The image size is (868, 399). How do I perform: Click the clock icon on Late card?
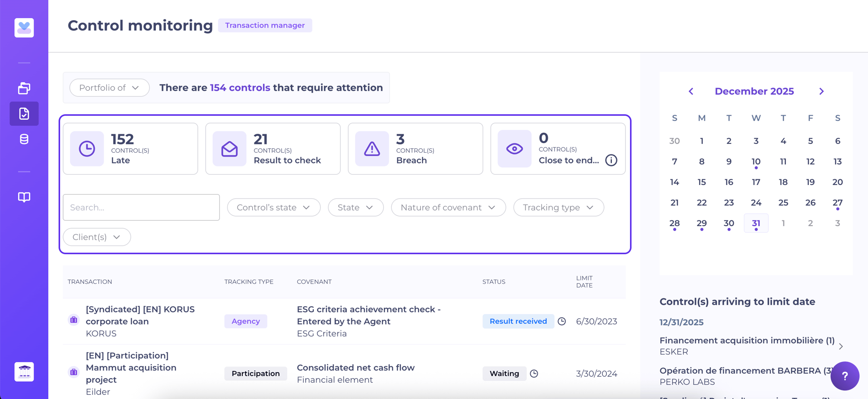pyautogui.click(x=87, y=149)
